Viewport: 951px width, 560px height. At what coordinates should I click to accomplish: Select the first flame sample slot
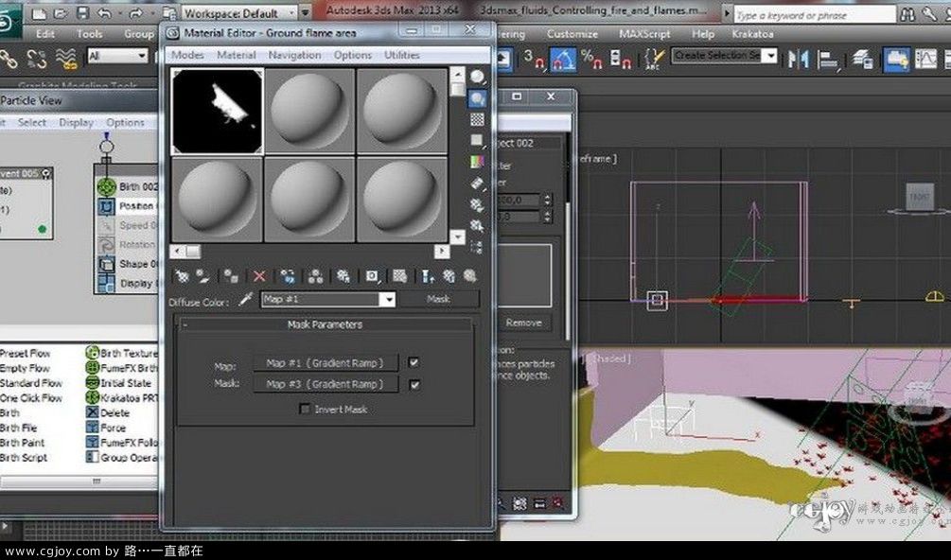pos(217,111)
